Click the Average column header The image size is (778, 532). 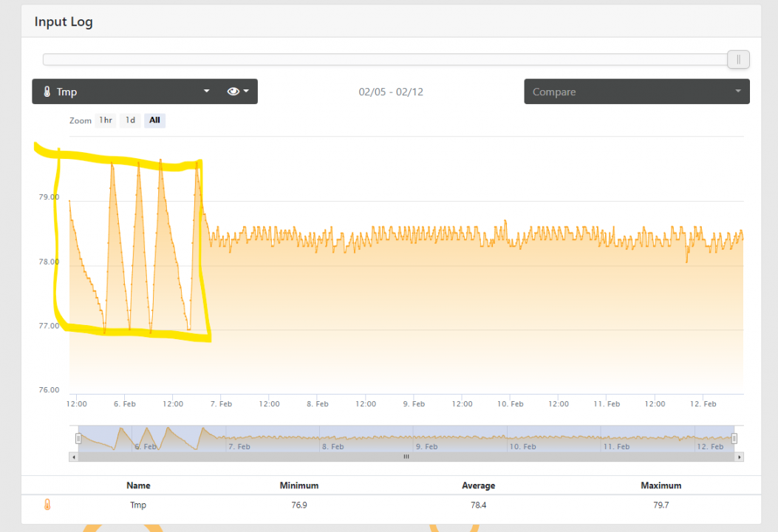pyautogui.click(x=479, y=485)
